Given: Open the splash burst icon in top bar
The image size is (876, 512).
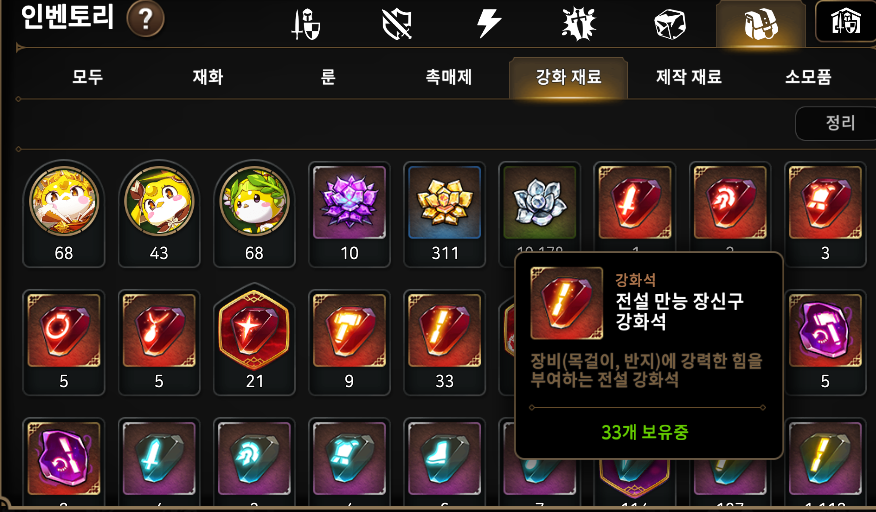Looking at the screenshot, I should click(x=578, y=24).
